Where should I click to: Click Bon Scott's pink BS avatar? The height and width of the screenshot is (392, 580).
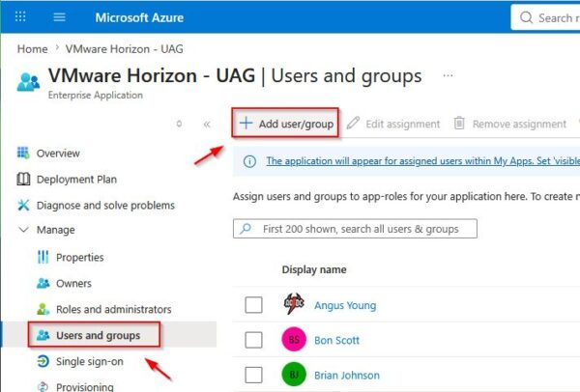(294, 339)
